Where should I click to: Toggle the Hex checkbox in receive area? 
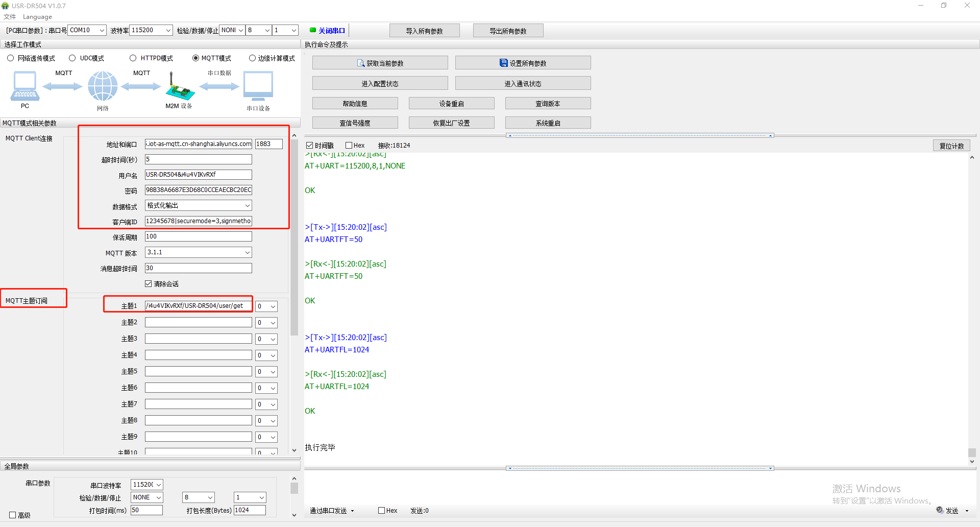click(349, 146)
